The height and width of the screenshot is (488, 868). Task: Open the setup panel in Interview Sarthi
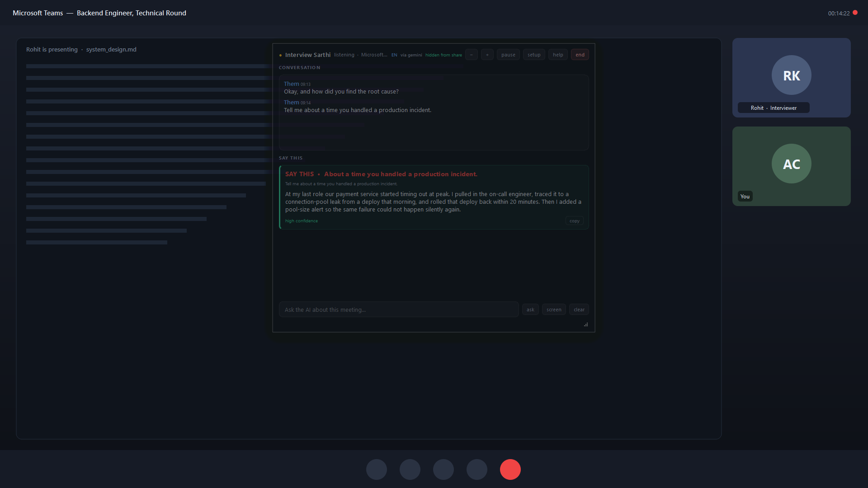pos(534,55)
